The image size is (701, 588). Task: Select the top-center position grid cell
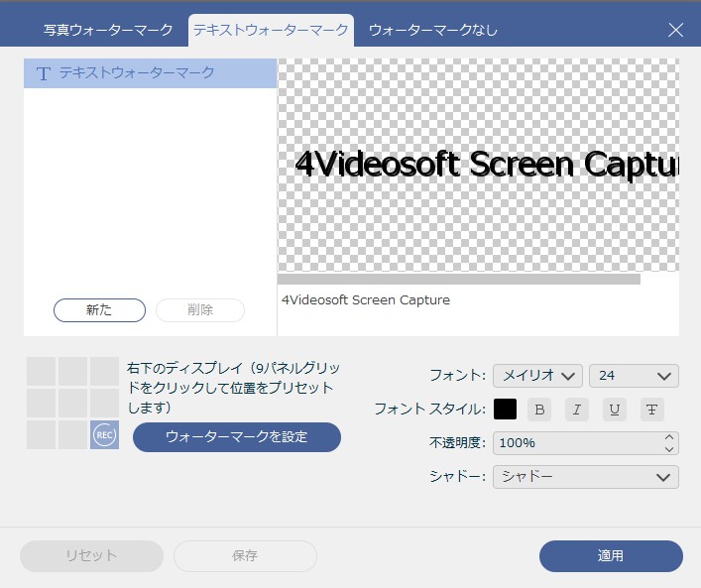click(x=72, y=371)
